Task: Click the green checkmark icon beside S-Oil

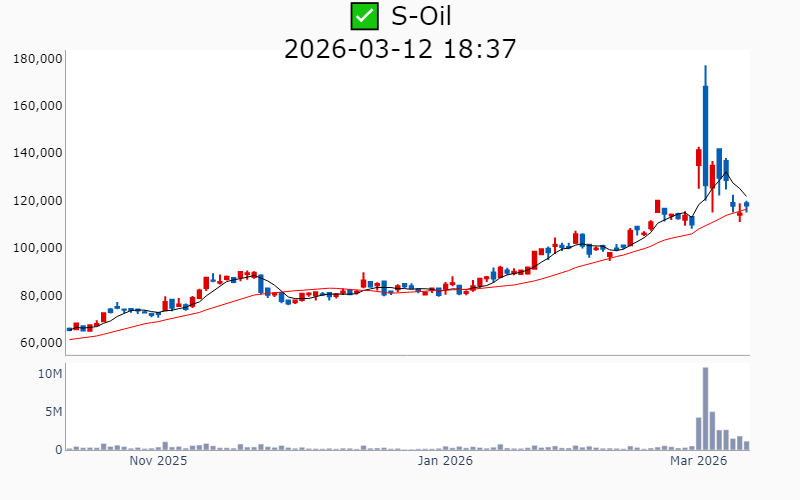Action: [x=365, y=16]
